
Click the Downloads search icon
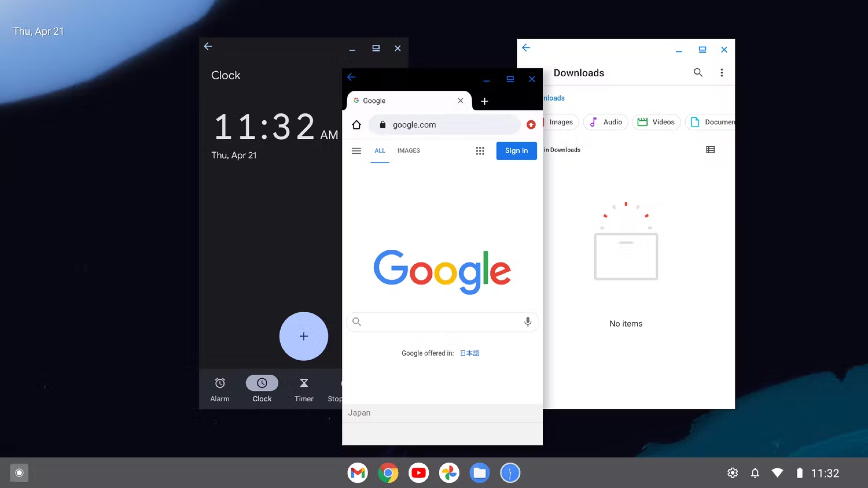(698, 72)
